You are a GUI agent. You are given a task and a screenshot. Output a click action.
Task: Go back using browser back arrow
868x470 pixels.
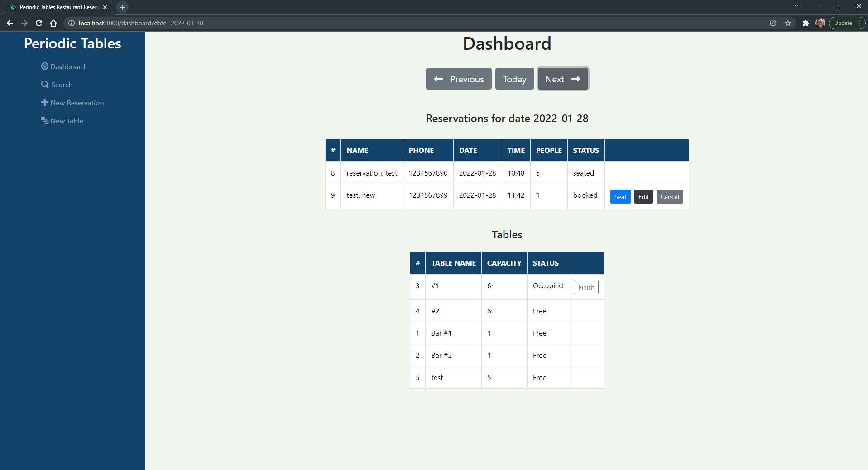10,23
